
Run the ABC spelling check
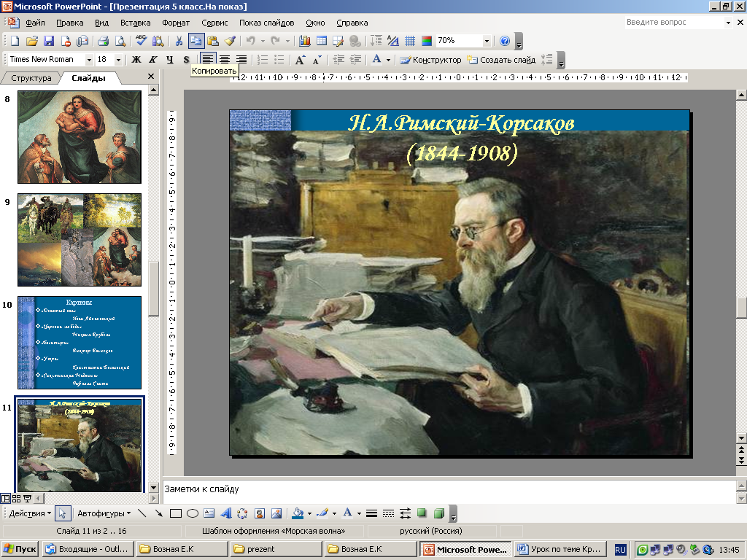(x=141, y=41)
